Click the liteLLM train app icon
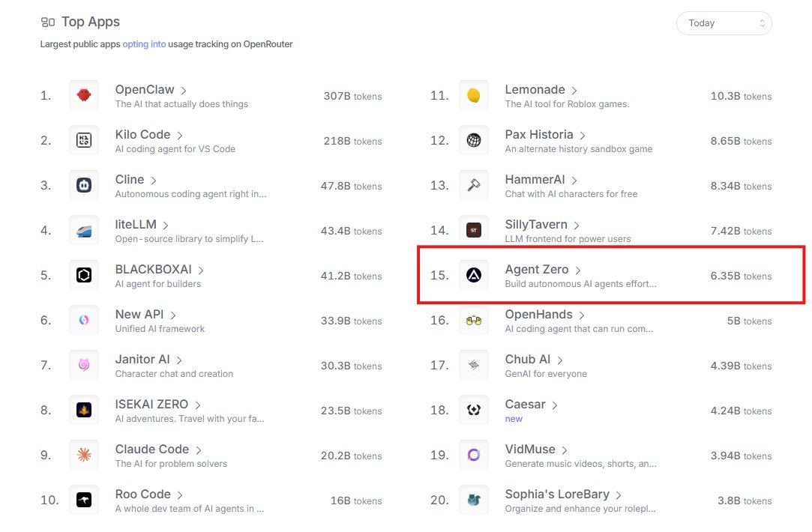 click(x=84, y=230)
